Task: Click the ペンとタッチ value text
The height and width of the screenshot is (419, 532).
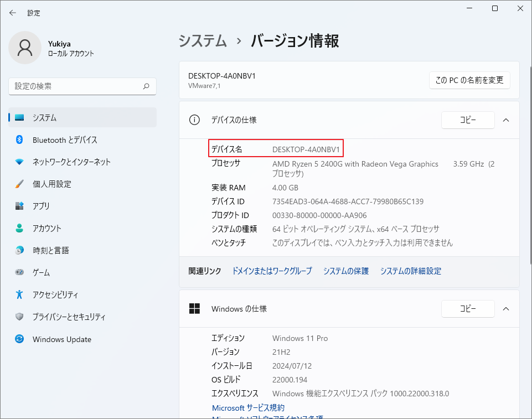Action: 363,243
